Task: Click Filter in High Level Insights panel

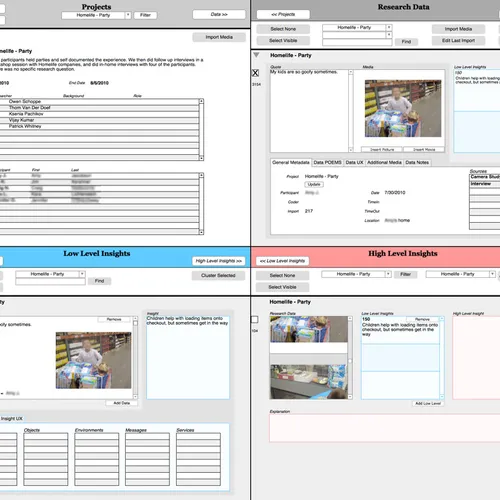Action: (405, 274)
